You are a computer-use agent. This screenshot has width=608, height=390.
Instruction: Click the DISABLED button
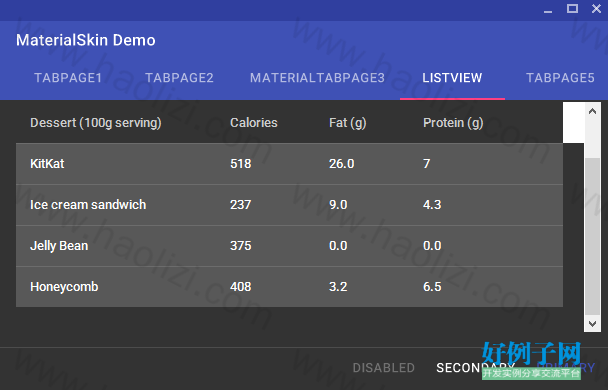383,368
